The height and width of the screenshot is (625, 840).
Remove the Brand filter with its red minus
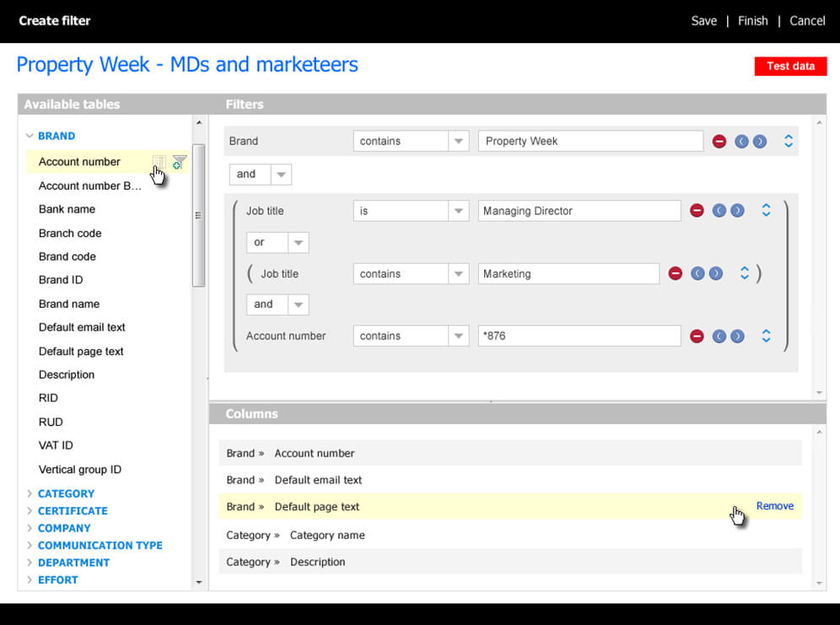719,142
